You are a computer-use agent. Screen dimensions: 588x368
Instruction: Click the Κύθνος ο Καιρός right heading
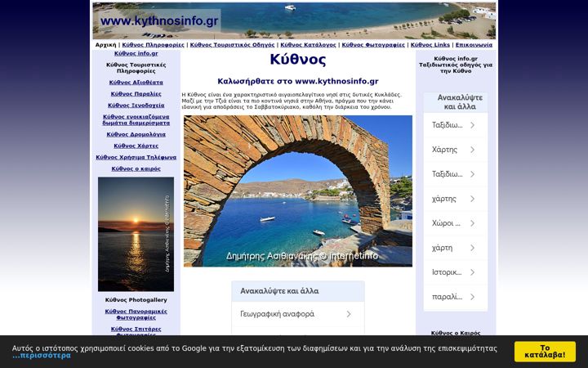(456, 333)
